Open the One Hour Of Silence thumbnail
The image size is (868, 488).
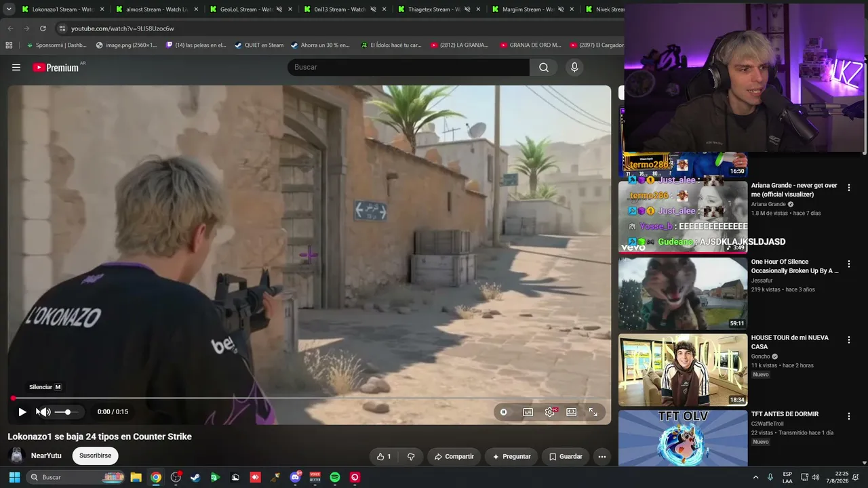click(683, 293)
